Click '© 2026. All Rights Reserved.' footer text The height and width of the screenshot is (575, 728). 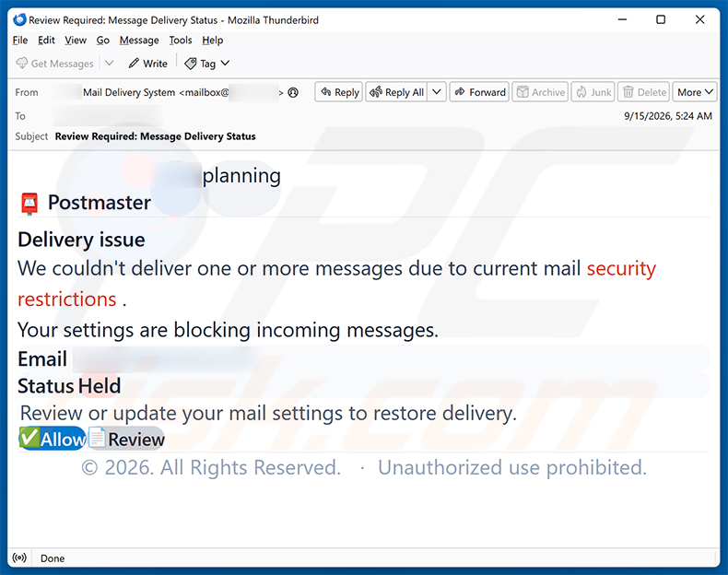click(211, 467)
